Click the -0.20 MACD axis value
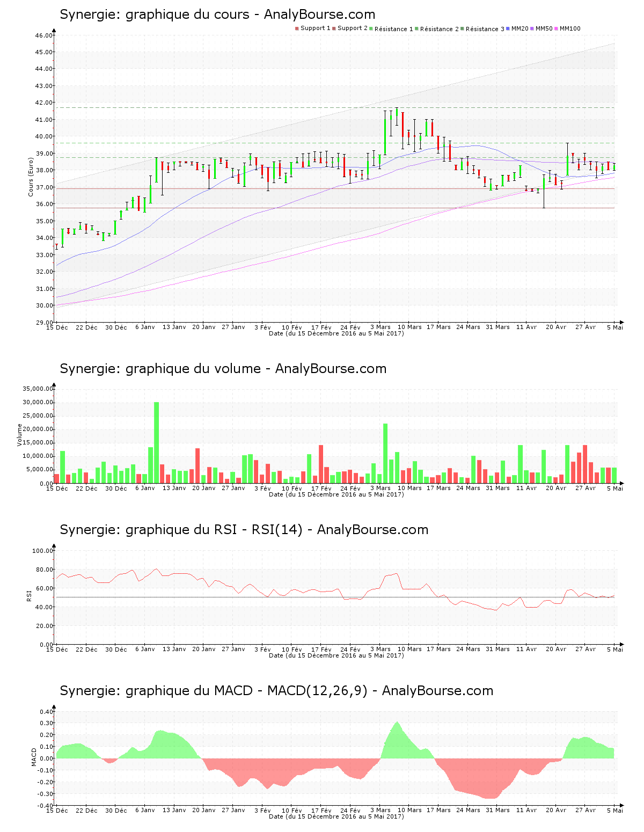Image resolution: width=644 pixels, height=832 pixels. (46, 782)
